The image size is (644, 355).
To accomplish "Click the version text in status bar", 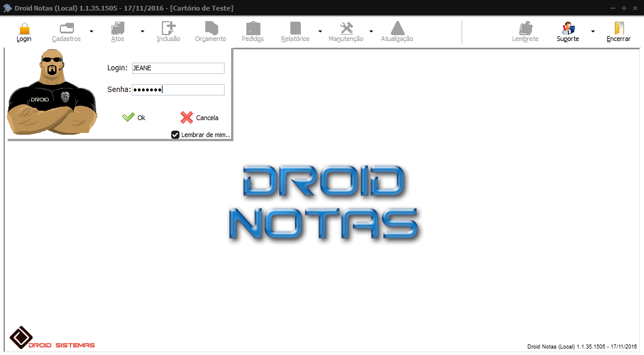I will 582,347.
